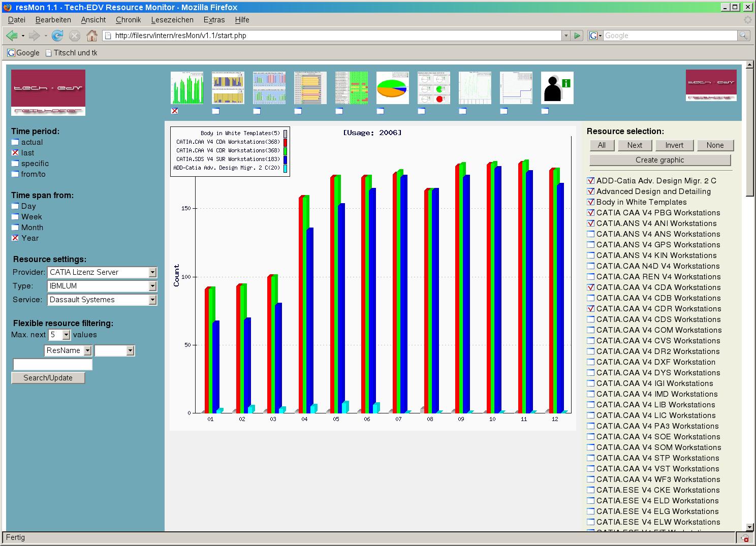Select the 'specific' time period option
The width and height of the screenshot is (756, 546).
(15, 164)
